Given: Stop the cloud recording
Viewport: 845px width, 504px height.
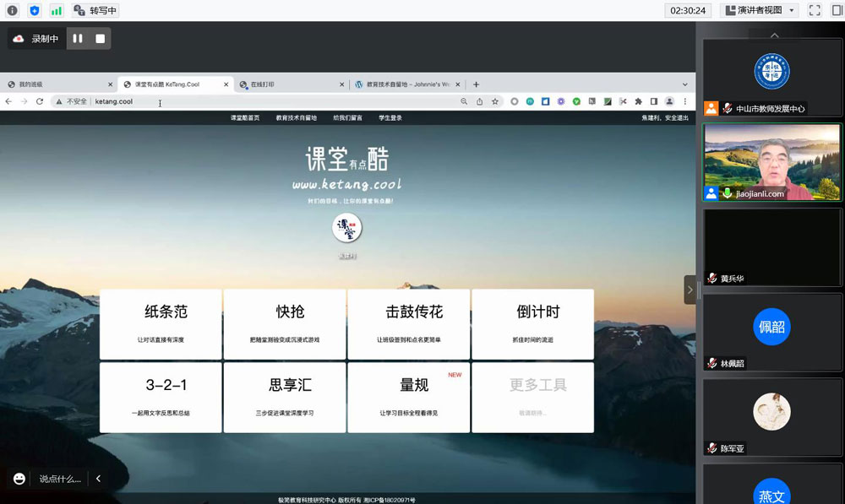Looking at the screenshot, I should pyautogui.click(x=101, y=37).
